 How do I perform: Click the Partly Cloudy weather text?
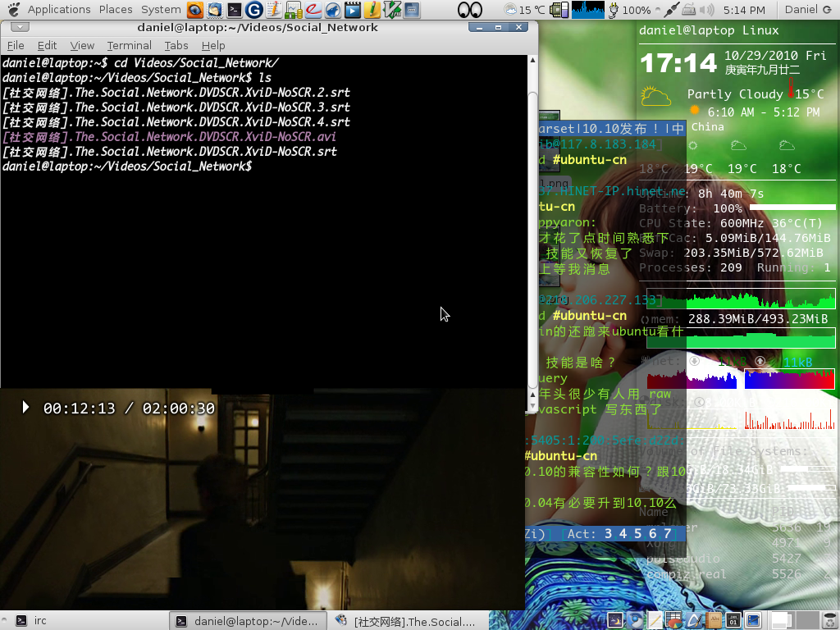[x=735, y=94]
